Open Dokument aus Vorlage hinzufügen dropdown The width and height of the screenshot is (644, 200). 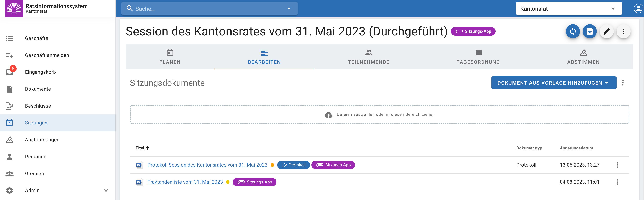553,83
